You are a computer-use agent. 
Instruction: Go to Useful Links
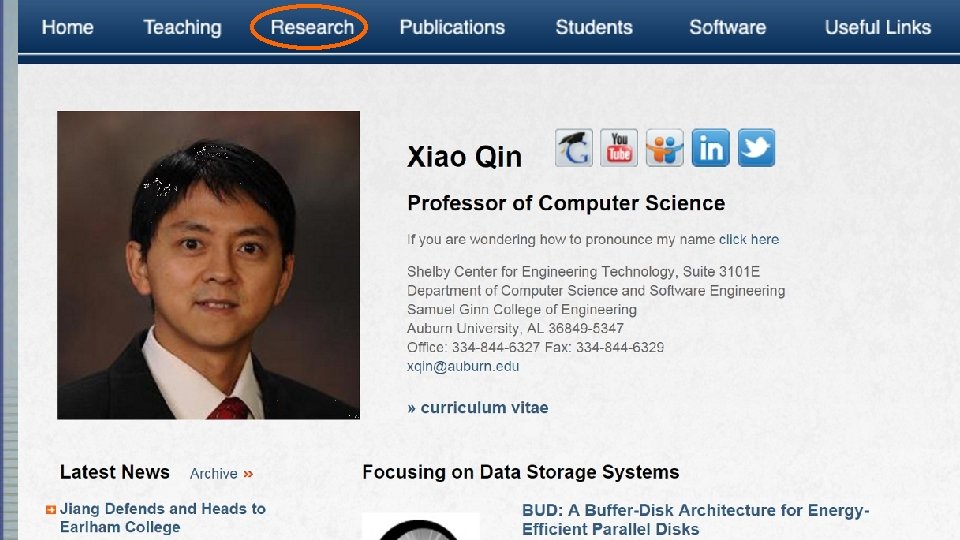coord(877,27)
